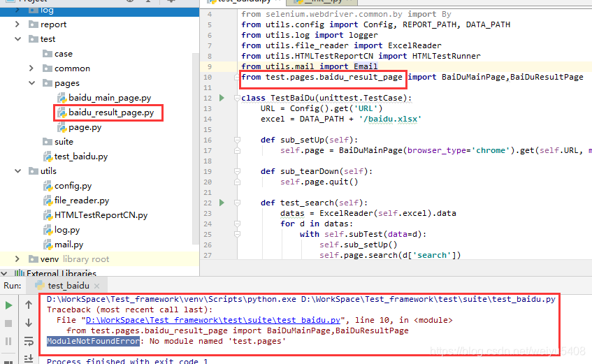
Task: Select page.py in the pages folder
Action: click(x=85, y=127)
